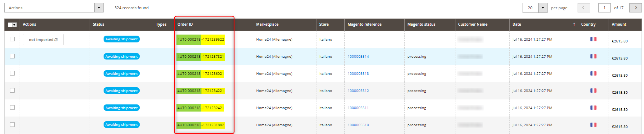The image size is (644, 134).
Task: Open the per page count dropdown
Action: click(x=543, y=8)
